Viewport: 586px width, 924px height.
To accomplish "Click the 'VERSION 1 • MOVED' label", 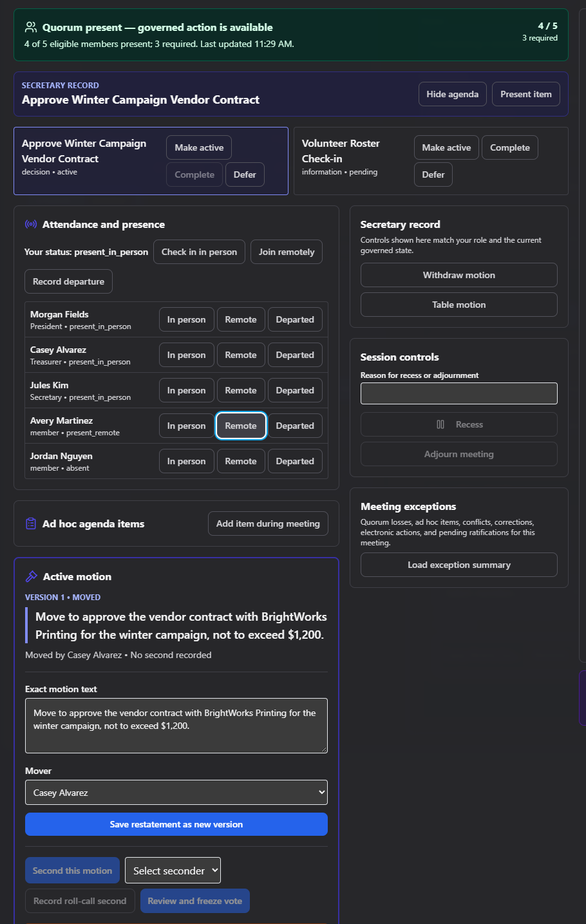I will point(62,598).
